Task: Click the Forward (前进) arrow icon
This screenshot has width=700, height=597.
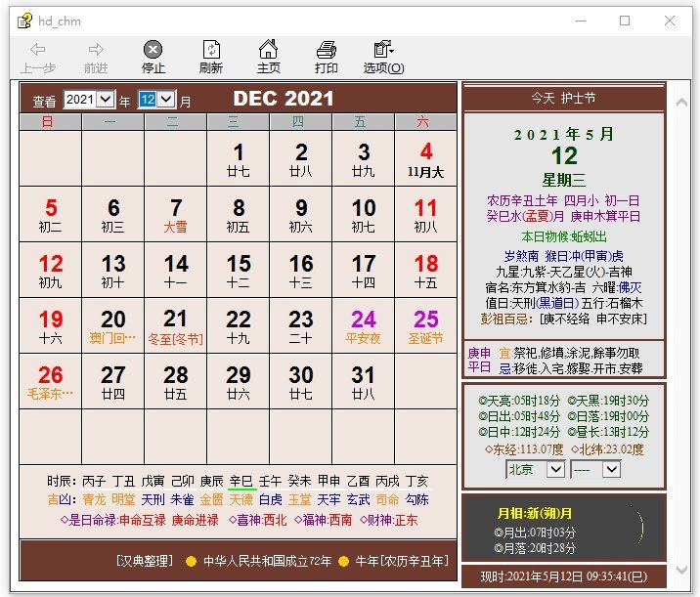Action: (x=96, y=50)
